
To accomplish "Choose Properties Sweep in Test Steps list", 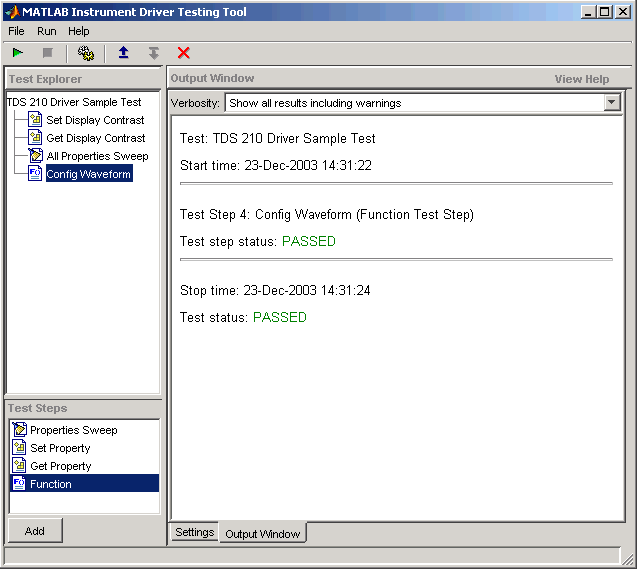I will (x=73, y=430).
